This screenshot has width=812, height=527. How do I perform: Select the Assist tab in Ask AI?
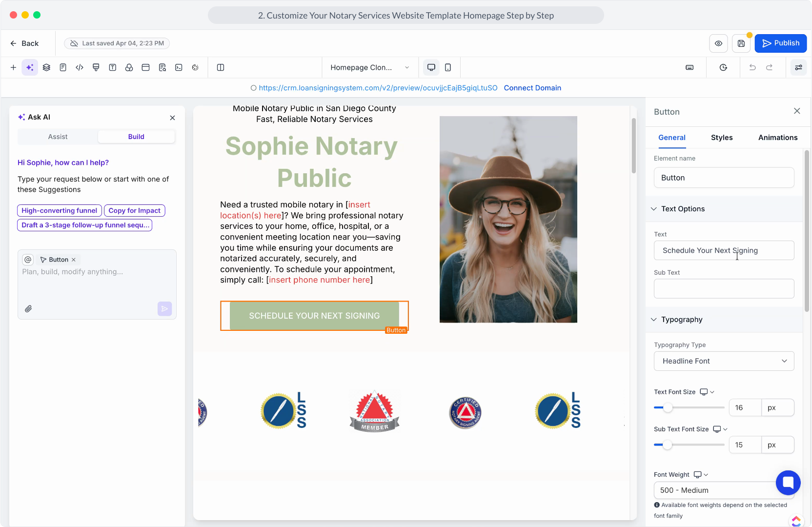(58, 137)
